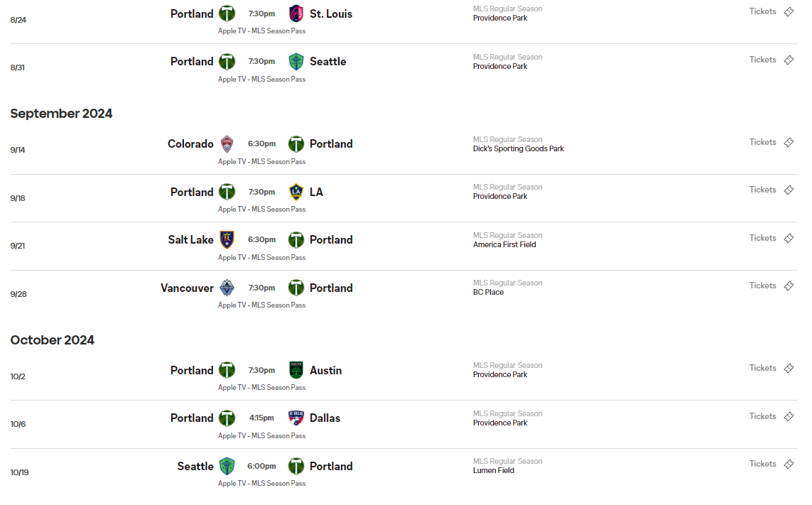Open Tickets link for 9/18 LA match
The image size is (812, 505).
pyautogui.click(x=762, y=190)
